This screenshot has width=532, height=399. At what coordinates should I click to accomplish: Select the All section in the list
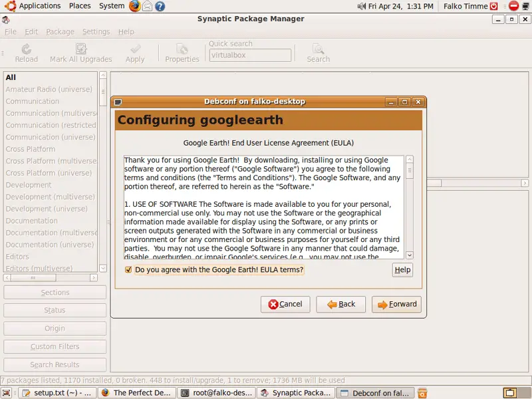click(x=51, y=77)
